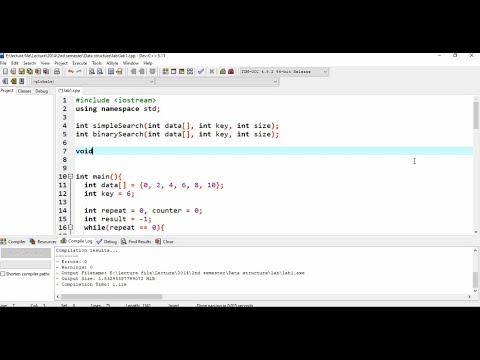
Task: Collapse the int main() fold marker
Action: pyautogui.click(x=71, y=176)
